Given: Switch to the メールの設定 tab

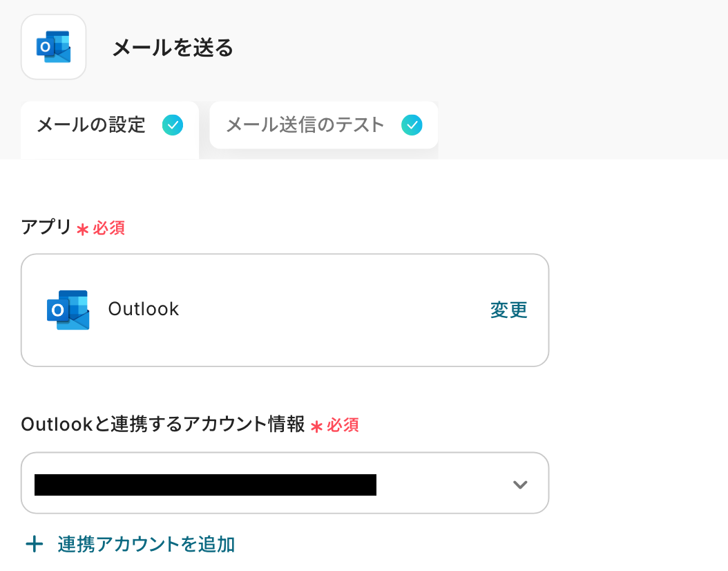Looking at the screenshot, I should pos(90,125).
